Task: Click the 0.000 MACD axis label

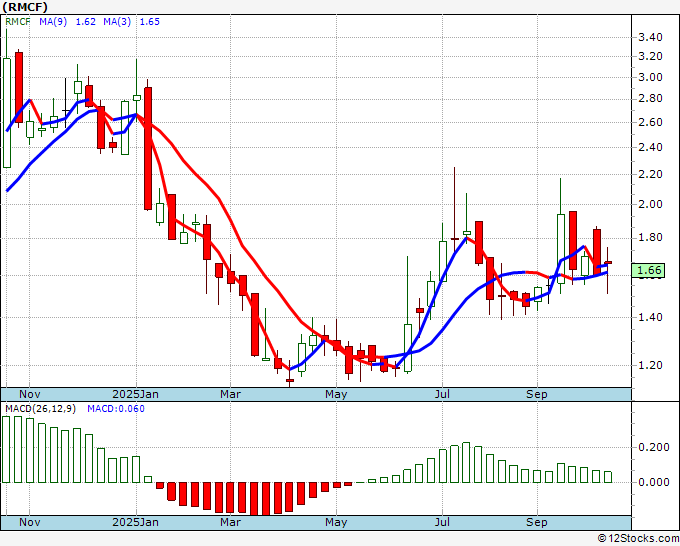Action: tap(654, 482)
